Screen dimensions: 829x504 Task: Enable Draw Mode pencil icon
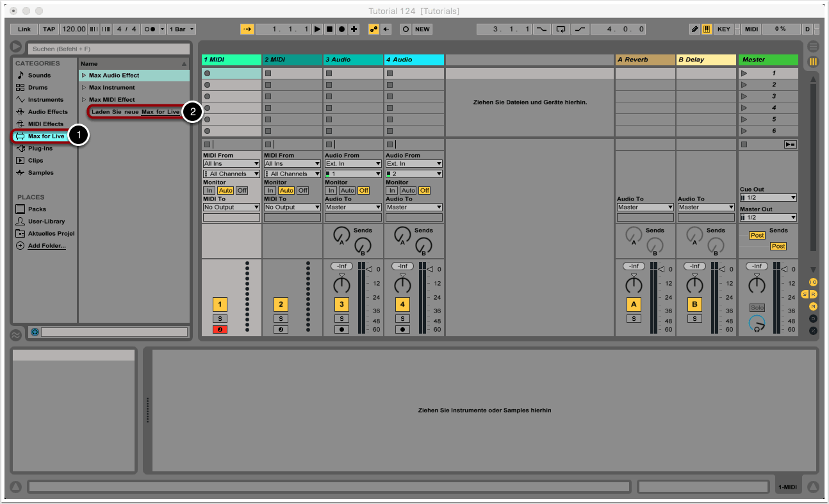pos(695,29)
